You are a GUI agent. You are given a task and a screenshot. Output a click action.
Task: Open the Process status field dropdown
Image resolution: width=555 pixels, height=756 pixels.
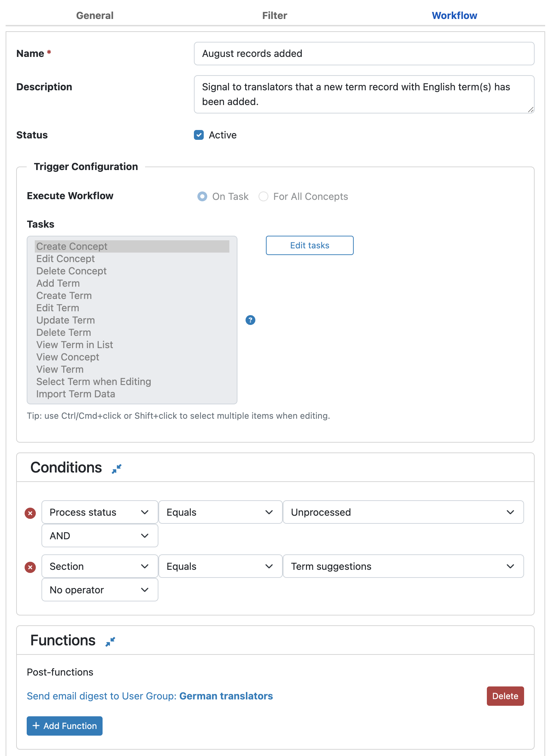pos(100,512)
